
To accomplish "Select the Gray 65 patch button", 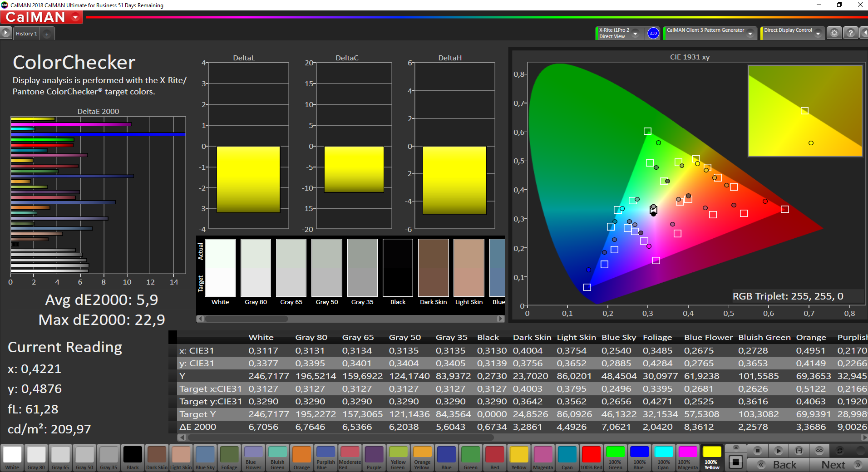I will pos(60,457).
